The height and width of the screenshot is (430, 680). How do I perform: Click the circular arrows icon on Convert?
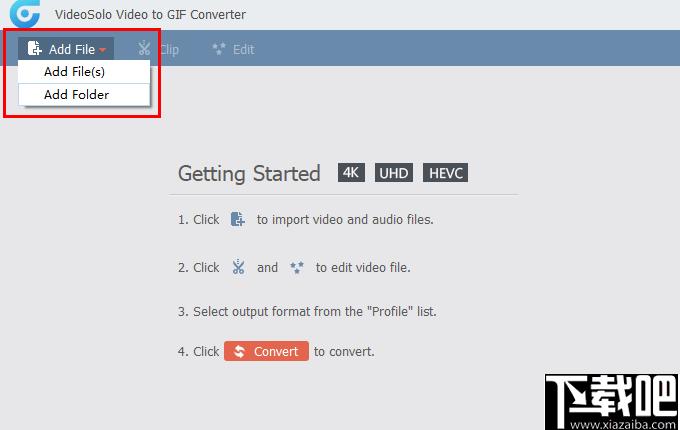coord(239,352)
